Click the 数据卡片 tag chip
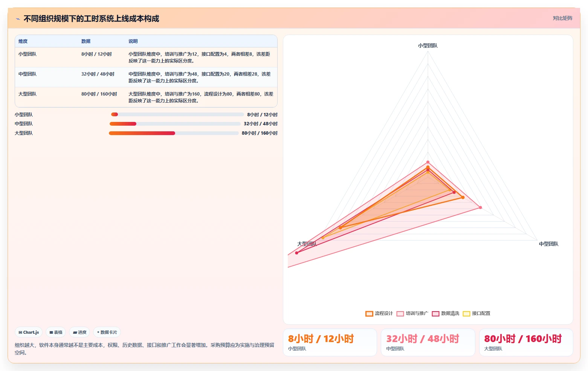This screenshot has height=371, width=588. click(x=107, y=332)
